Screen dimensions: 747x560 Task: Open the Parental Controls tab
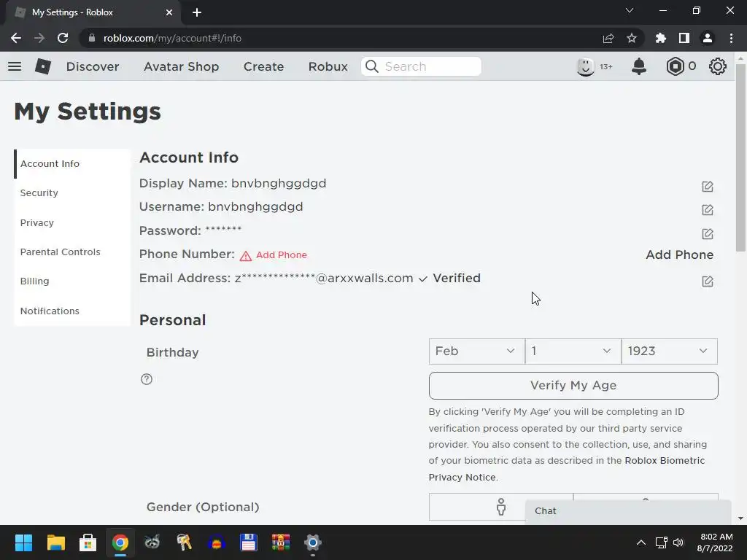click(72, 252)
